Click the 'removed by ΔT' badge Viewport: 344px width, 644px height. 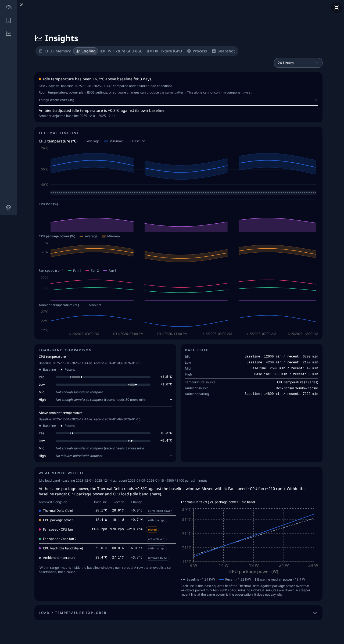157,558
